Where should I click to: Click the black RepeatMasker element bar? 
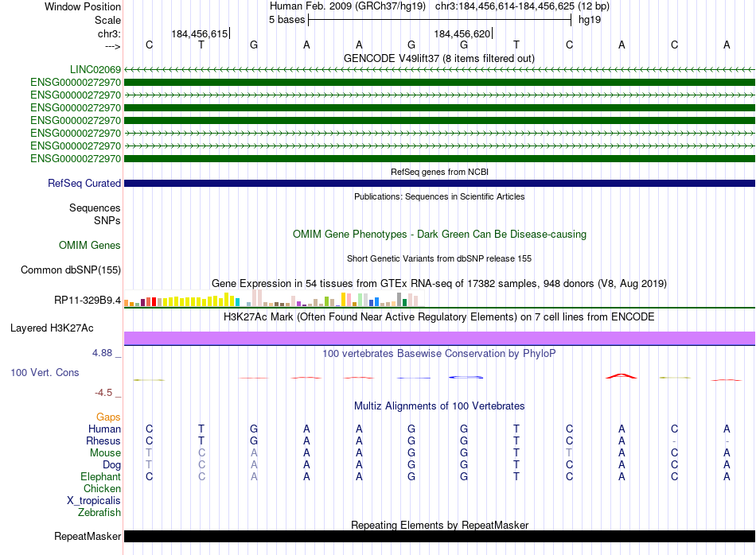pyautogui.click(x=439, y=536)
